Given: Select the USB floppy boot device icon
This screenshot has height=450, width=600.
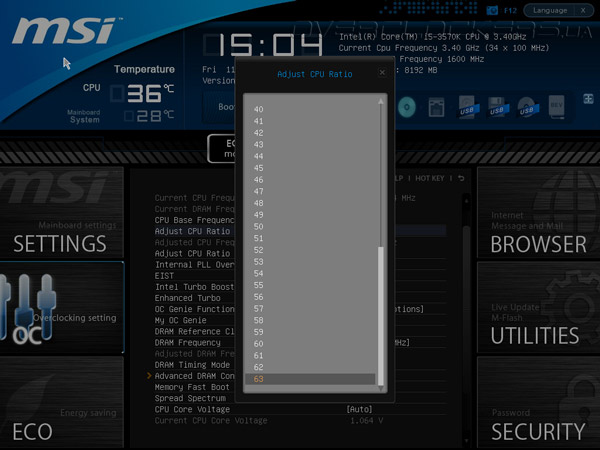Looking at the screenshot, I should [x=497, y=107].
